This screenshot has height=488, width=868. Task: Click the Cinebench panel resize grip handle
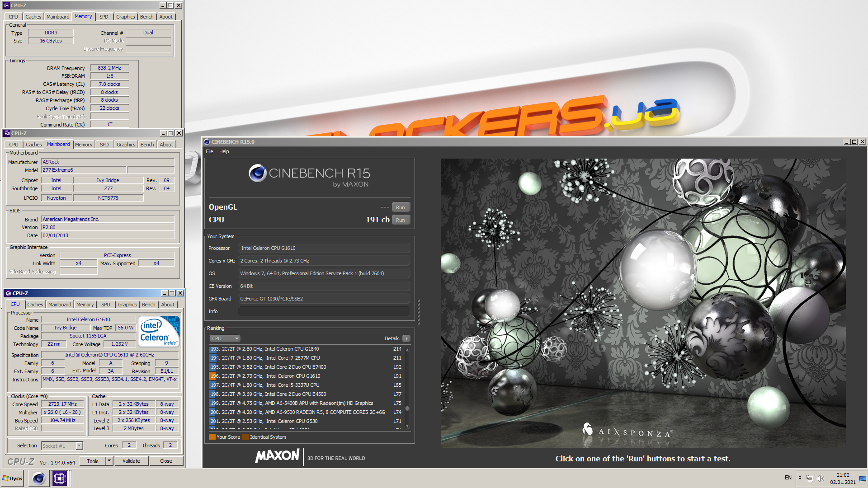click(419, 312)
